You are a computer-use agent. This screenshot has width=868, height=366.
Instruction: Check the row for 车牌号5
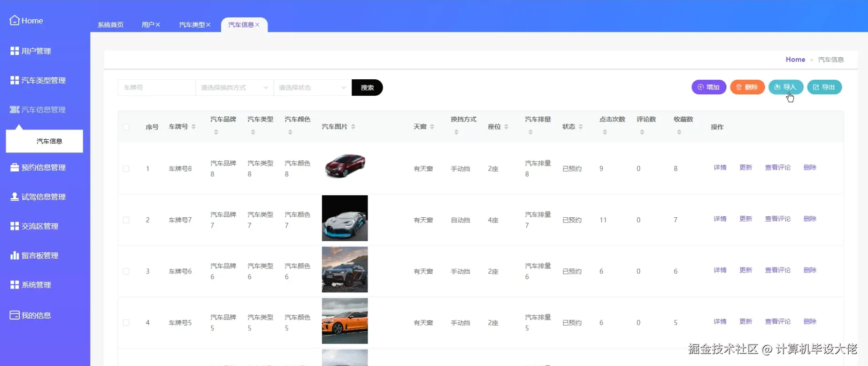[x=126, y=322]
